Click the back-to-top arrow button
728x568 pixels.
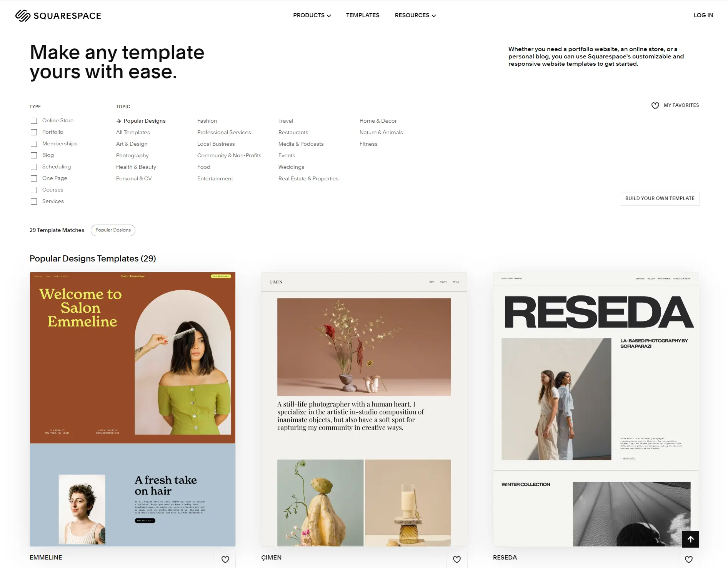coord(691,539)
